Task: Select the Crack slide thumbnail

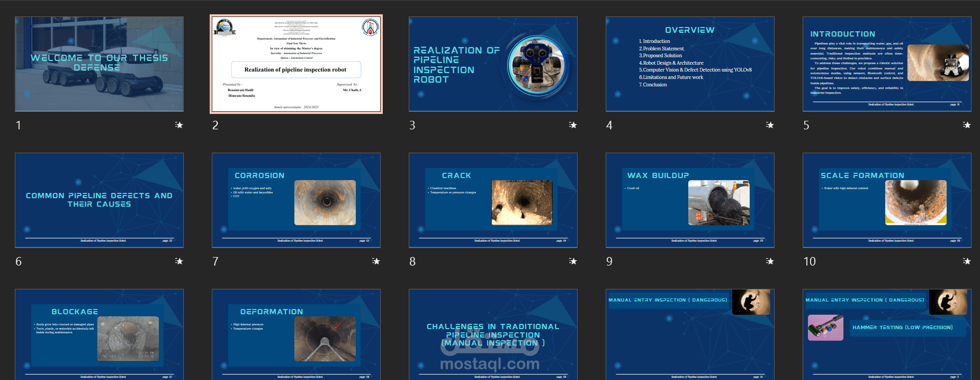Action: click(493, 200)
